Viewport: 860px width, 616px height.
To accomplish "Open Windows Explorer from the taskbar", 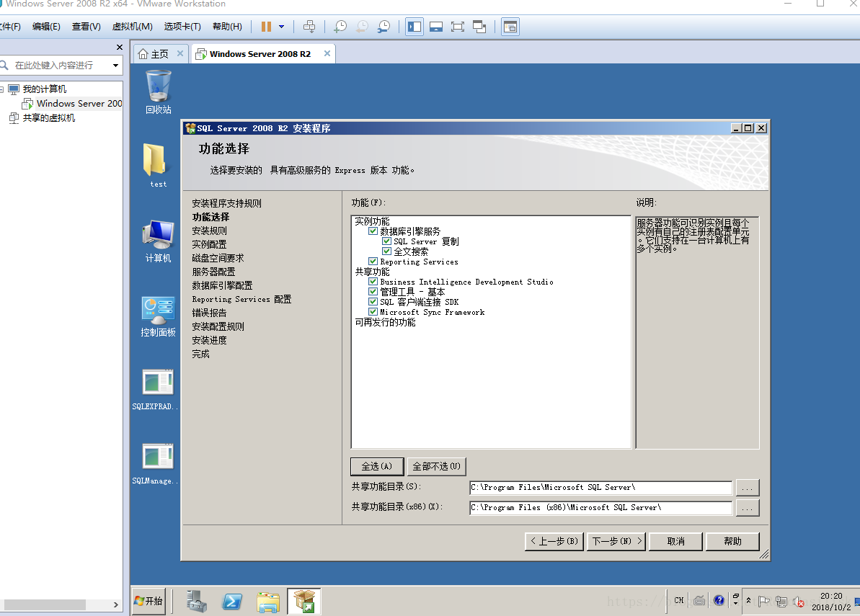I will click(268, 601).
